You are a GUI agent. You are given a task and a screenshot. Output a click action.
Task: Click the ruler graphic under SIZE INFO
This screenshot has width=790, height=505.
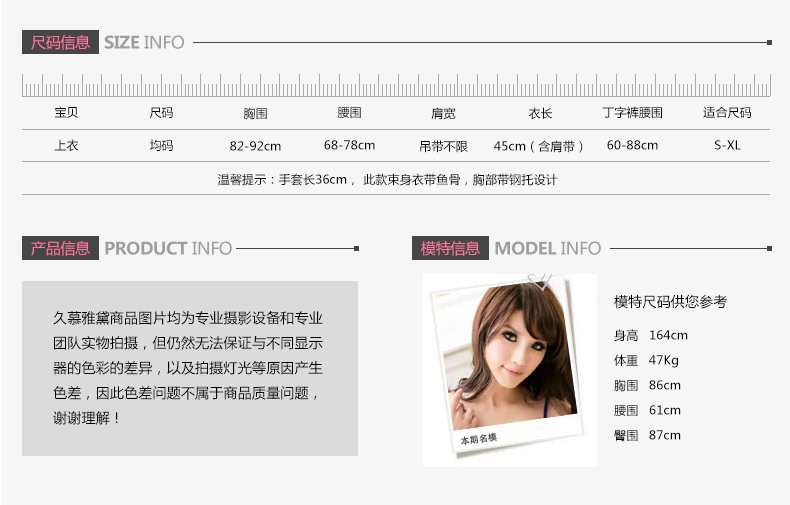point(396,85)
